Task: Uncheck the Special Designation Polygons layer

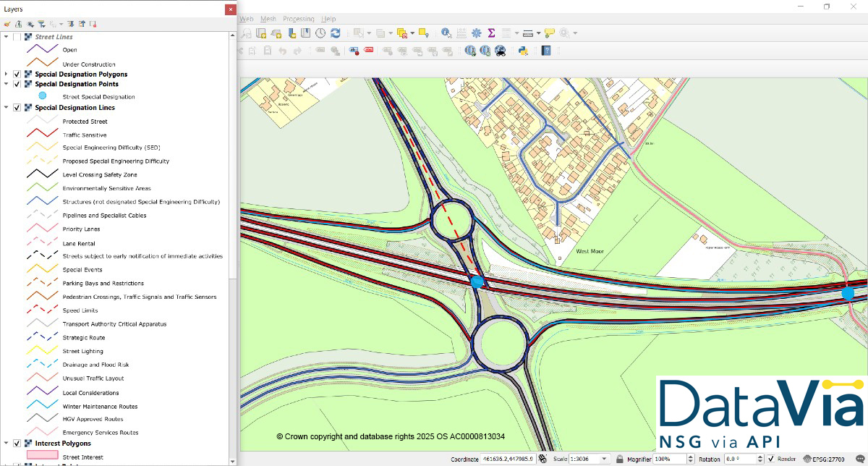Action: 17,74
